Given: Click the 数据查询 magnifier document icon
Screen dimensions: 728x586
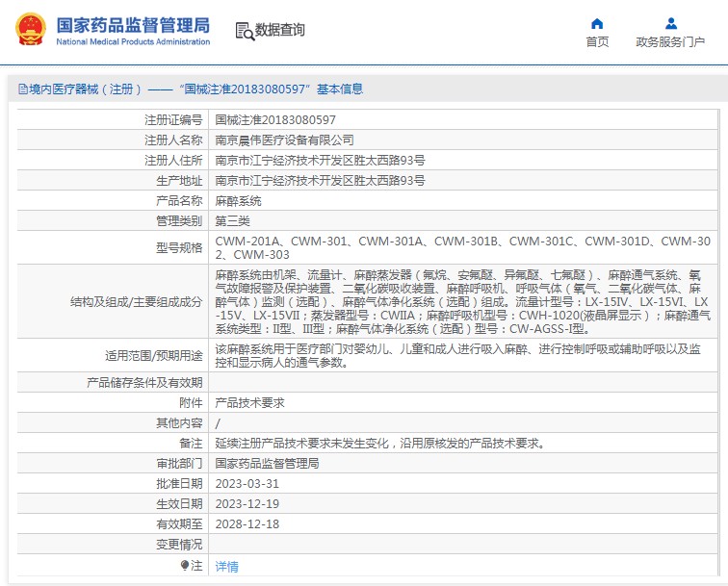Looking at the screenshot, I should [x=245, y=31].
